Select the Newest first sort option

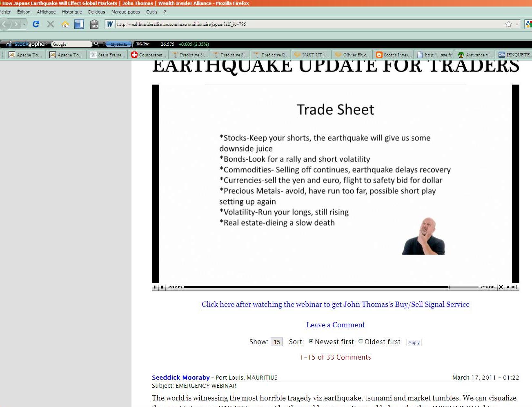pyautogui.click(x=311, y=342)
